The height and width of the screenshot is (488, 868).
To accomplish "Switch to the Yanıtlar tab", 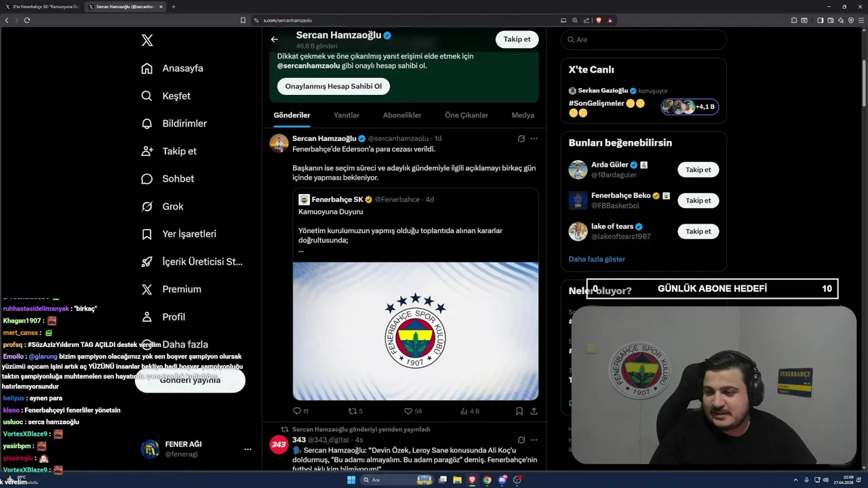I will (x=347, y=115).
